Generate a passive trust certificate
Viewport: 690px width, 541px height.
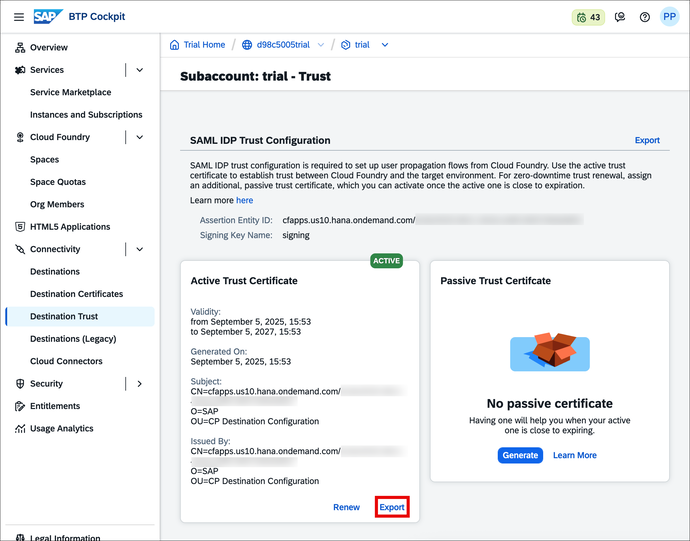[x=520, y=455]
